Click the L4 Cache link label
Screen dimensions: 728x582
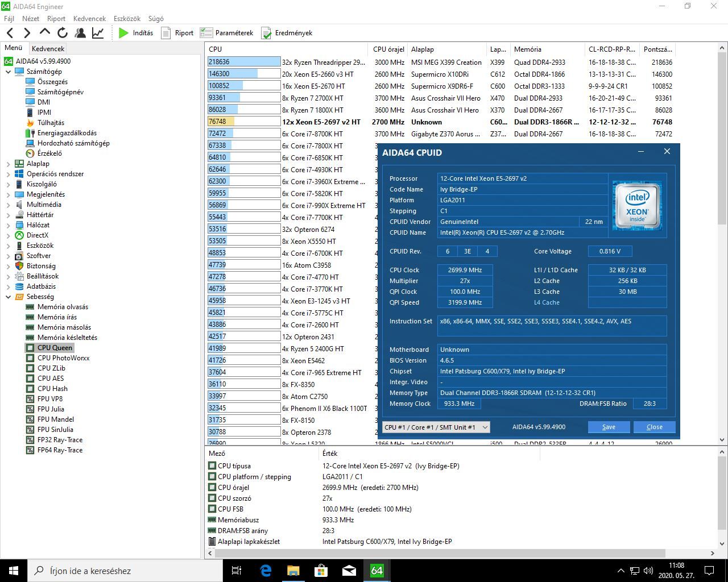pyautogui.click(x=547, y=302)
